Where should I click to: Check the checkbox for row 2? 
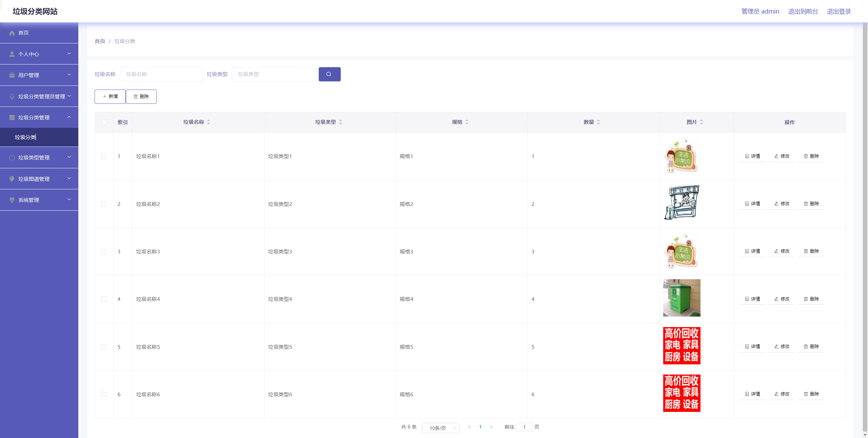click(x=104, y=204)
